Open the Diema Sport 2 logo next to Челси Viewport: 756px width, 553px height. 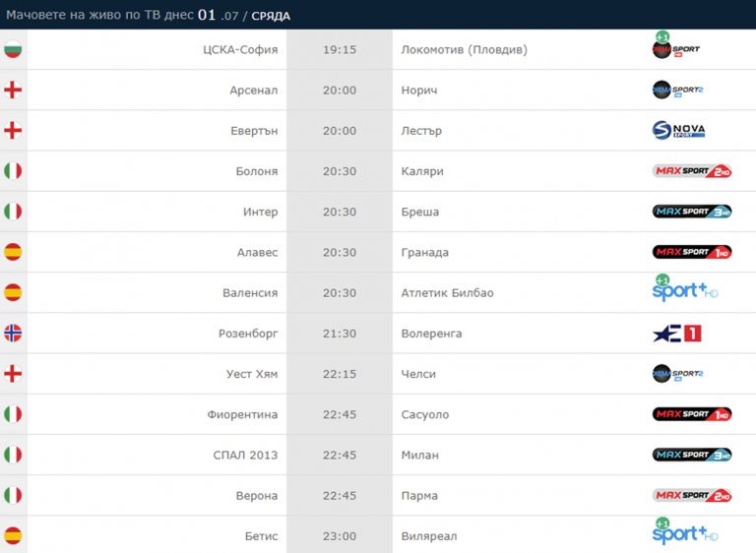[x=678, y=374]
